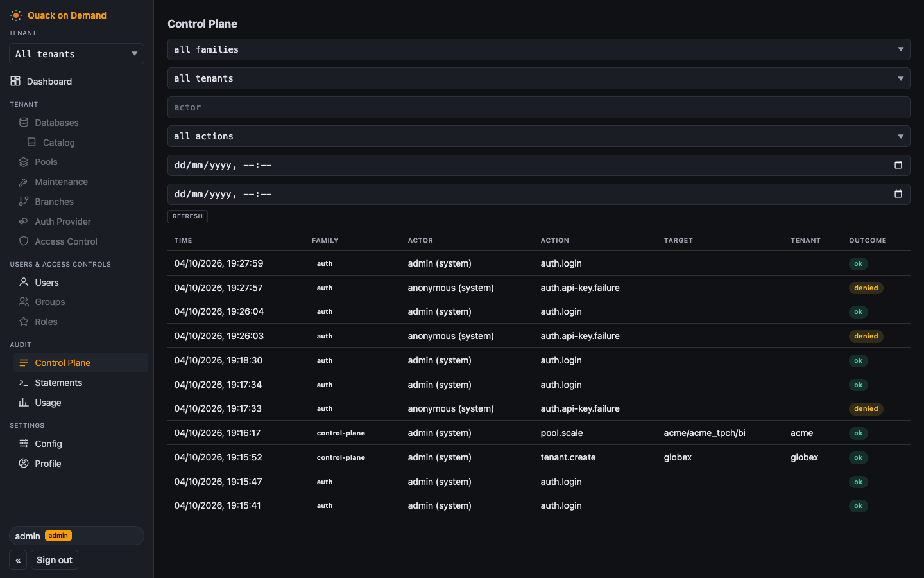This screenshot has height=578, width=924.
Task: Click the tenant.create action cell
Action: pos(568,457)
